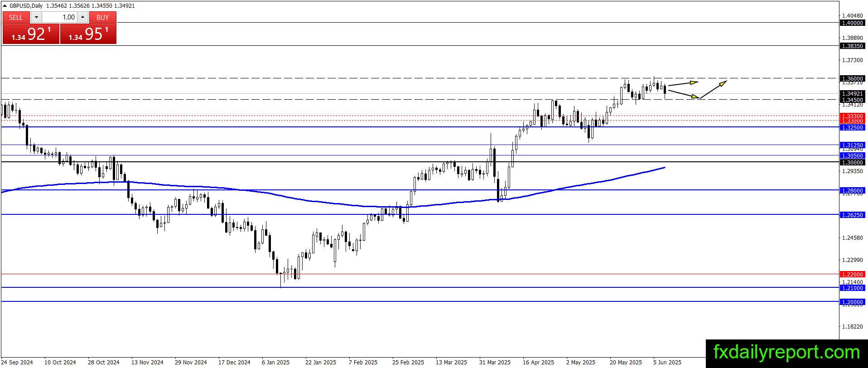Click the BUY button
868x368 pixels.
click(103, 17)
